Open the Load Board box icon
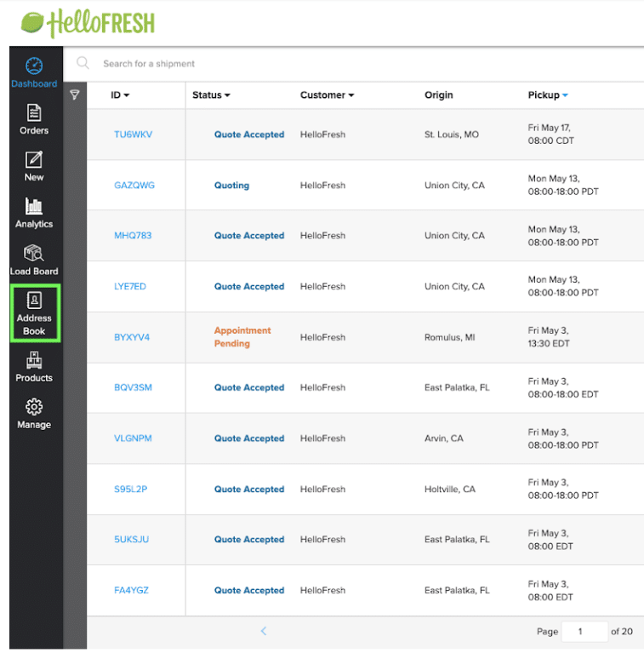Viewport: 644px width, 653px height. (x=34, y=253)
